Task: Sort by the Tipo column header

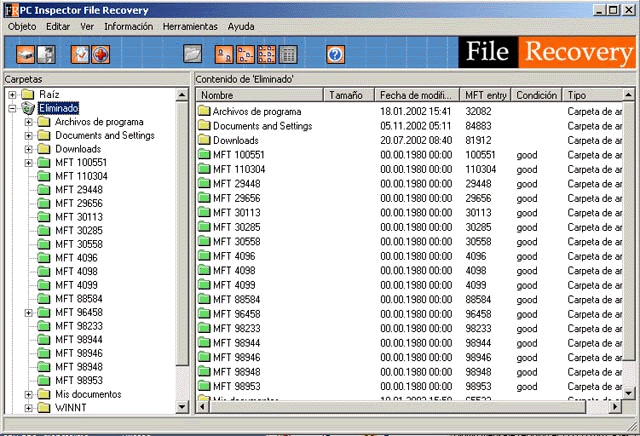Action: (592, 95)
